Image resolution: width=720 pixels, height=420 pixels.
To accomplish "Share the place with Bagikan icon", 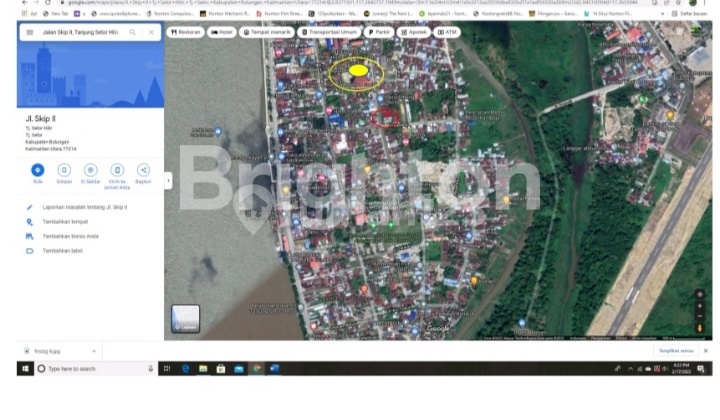I will [143, 170].
